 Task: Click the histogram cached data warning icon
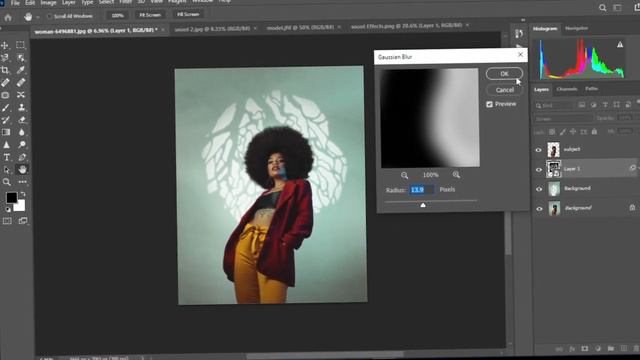tap(620, 44)
